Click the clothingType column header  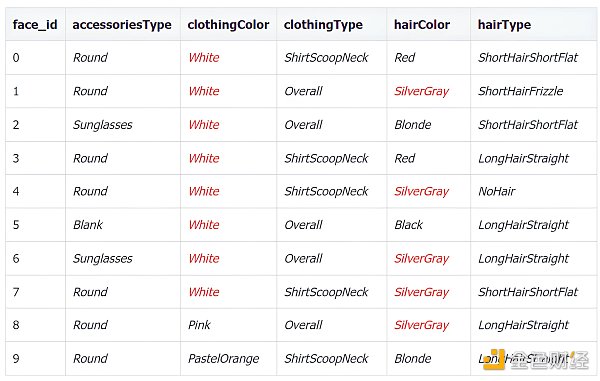pos(323,25)
